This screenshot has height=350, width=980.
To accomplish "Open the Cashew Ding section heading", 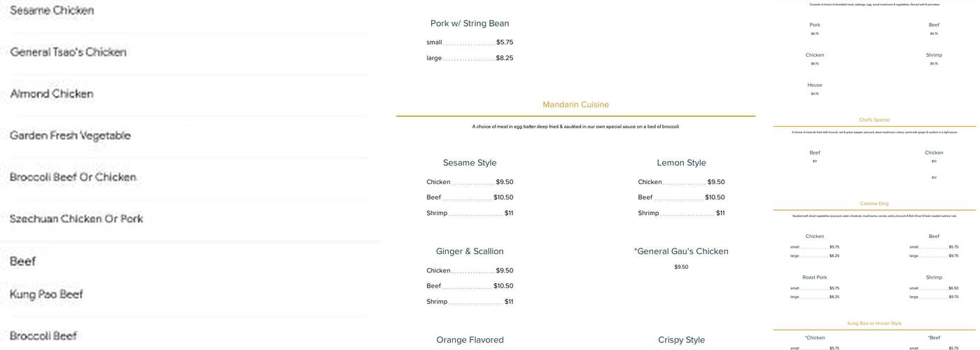I will coord(874,204).
